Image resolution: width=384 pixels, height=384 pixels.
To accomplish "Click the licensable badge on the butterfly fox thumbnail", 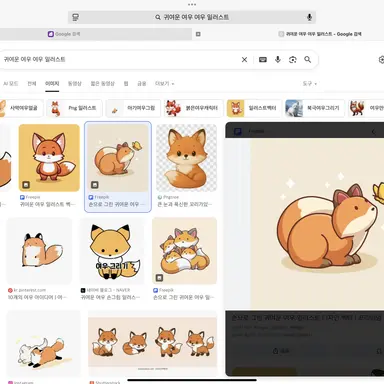I will coord(95,184).
